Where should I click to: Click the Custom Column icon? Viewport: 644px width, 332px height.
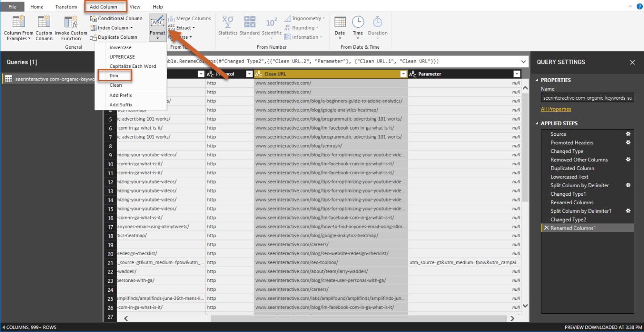(44, 22)
